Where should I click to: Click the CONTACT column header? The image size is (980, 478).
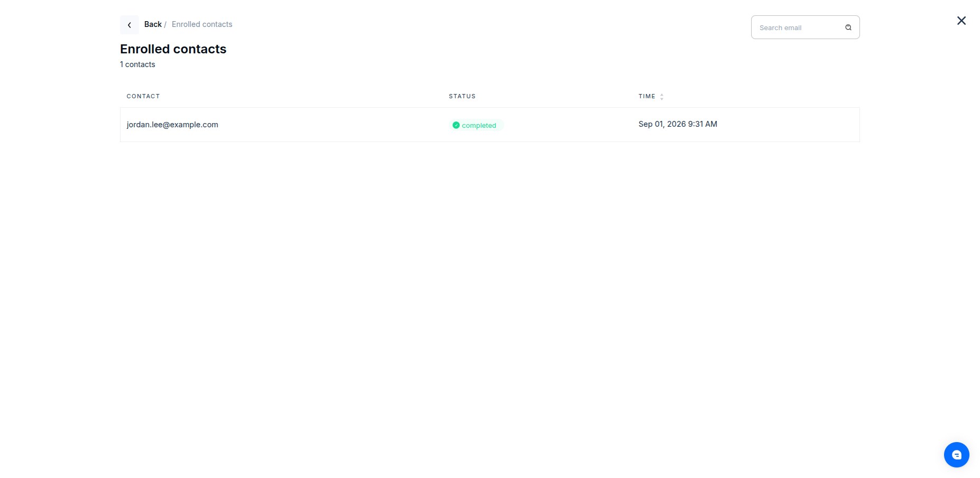click(x=143, y=96)
